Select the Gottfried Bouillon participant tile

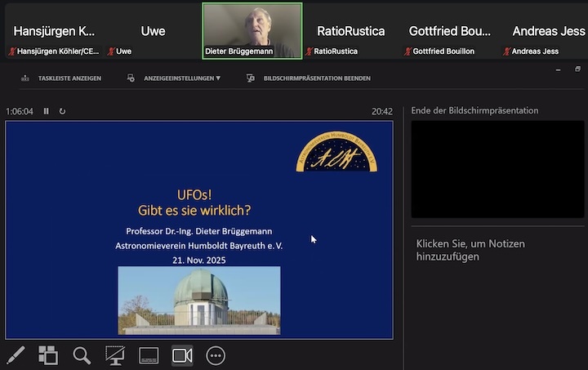[x=450, y=31]
